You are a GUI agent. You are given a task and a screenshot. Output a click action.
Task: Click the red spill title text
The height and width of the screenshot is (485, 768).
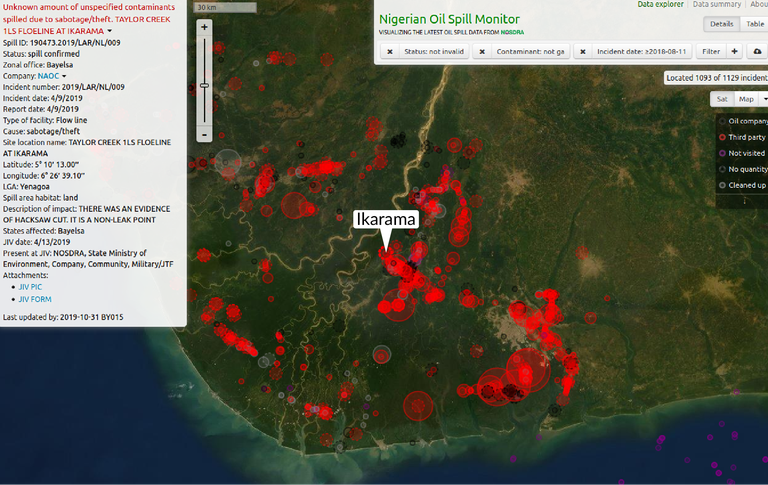[89, 19]
